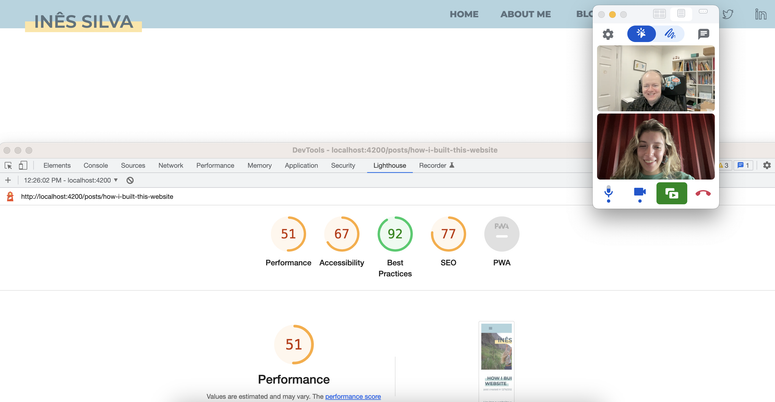Mute the microphone in the call window
Viewport: 775px width, 402px height.
[608, 193]
